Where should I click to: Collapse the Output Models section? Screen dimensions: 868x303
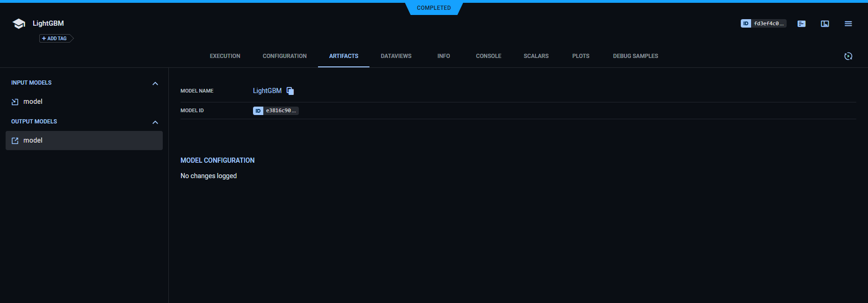pos(155,123)
